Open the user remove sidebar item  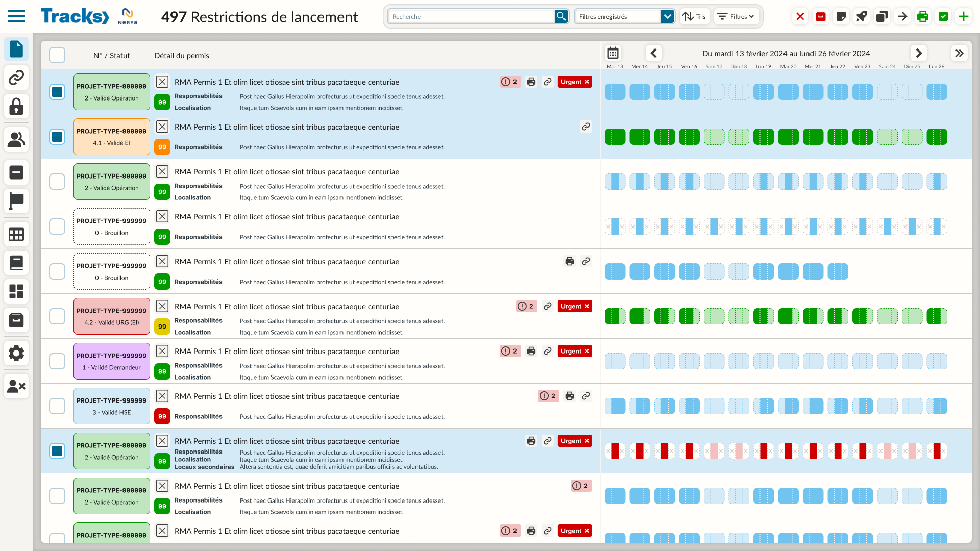click(16, 386)
